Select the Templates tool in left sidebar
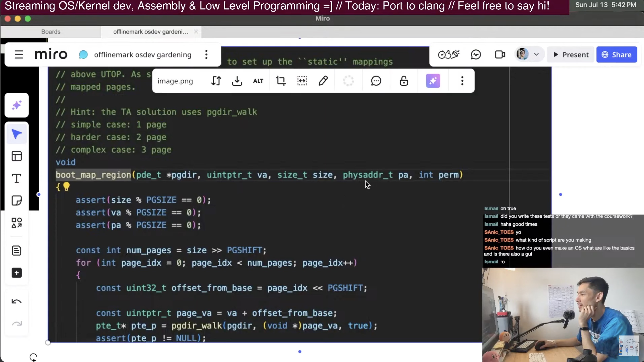This screenshot has height=362, width=644. coord(16,156)
